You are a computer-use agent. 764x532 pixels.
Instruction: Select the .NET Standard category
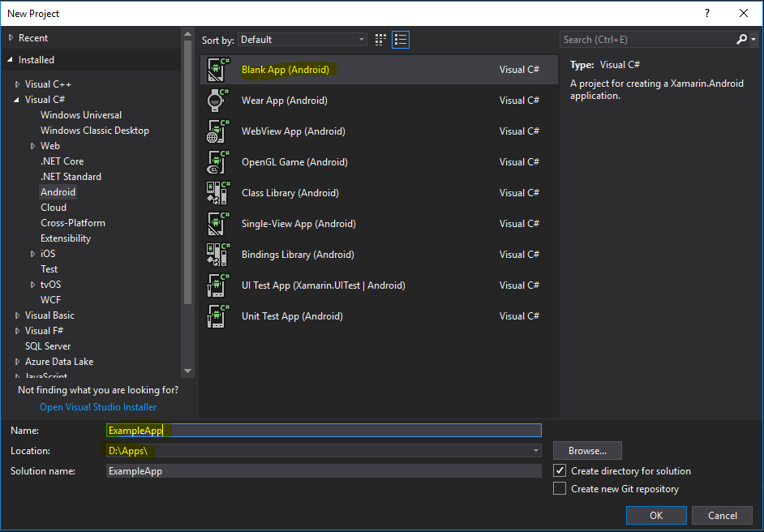71,176
